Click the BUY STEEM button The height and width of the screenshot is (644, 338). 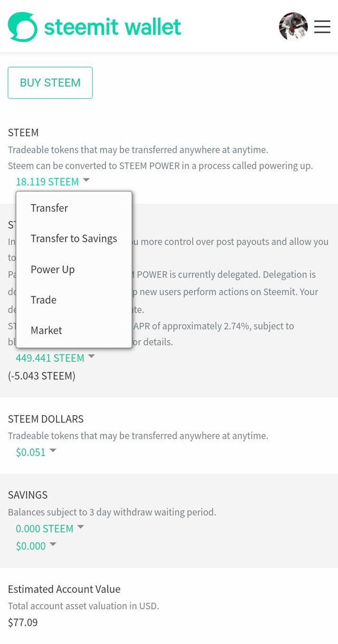[x=50, y=83]
